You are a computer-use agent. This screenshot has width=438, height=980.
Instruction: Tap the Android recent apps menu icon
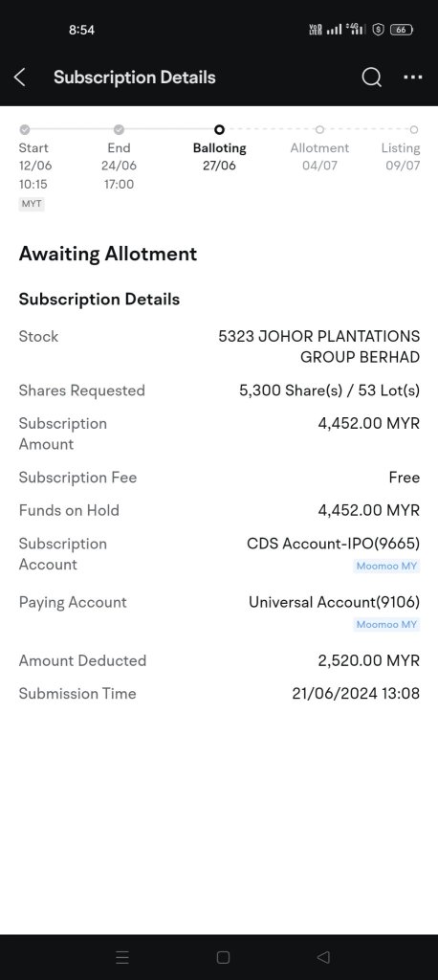pos(122,957)
